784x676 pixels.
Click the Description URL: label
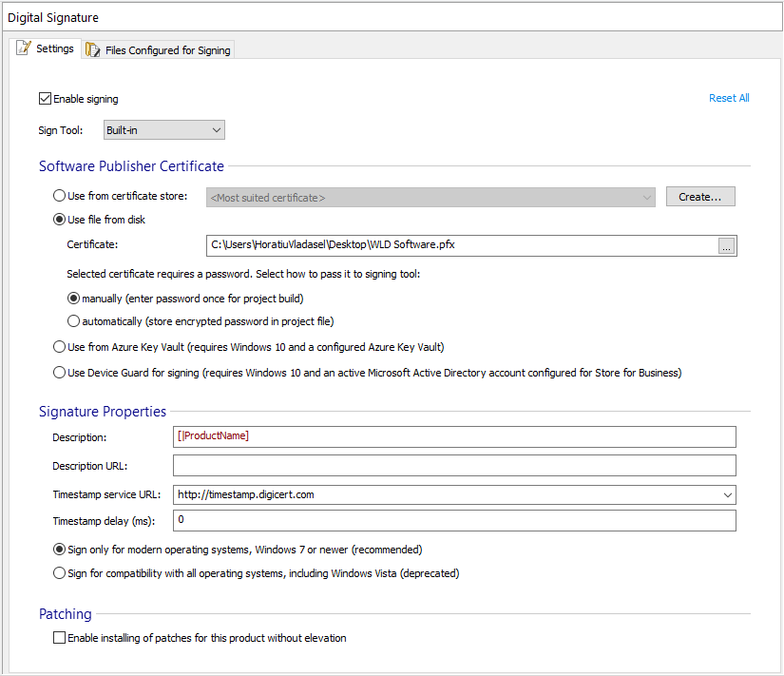click(x=90, y=466)
